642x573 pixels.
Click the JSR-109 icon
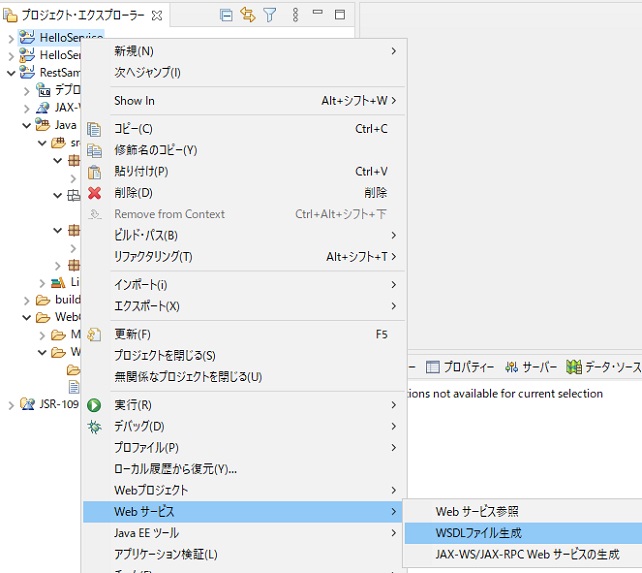(x=27, y=404)
